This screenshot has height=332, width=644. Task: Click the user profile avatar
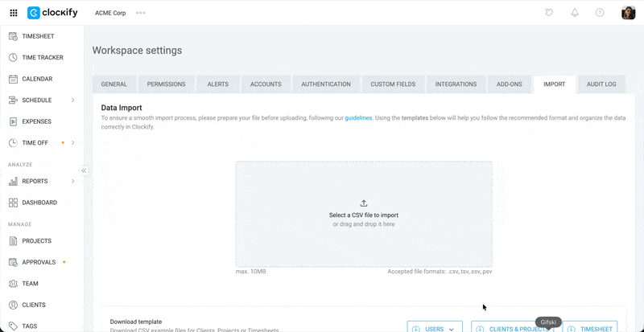click(x=628, y=13)
